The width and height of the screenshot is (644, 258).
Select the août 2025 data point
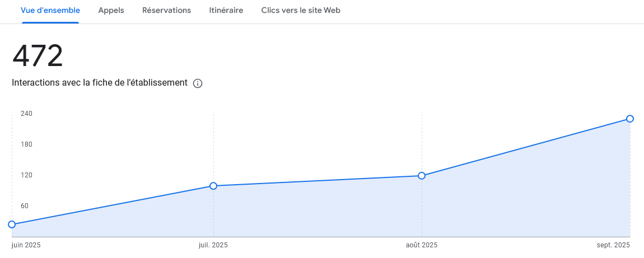pyautogui.click(x=422, y=176)
